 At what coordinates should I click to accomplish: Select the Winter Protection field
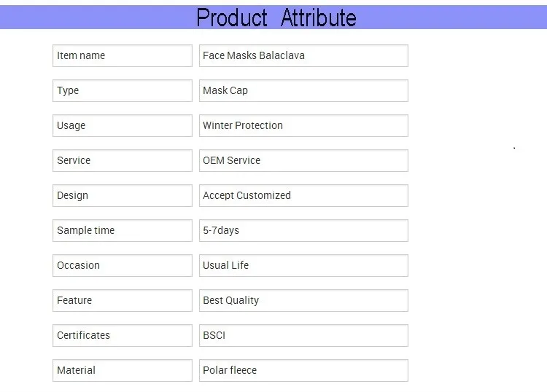click(x=303, y=126)
